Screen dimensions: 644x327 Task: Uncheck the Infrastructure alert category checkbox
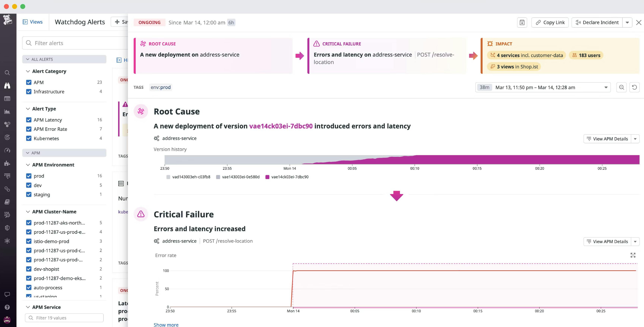29,92
